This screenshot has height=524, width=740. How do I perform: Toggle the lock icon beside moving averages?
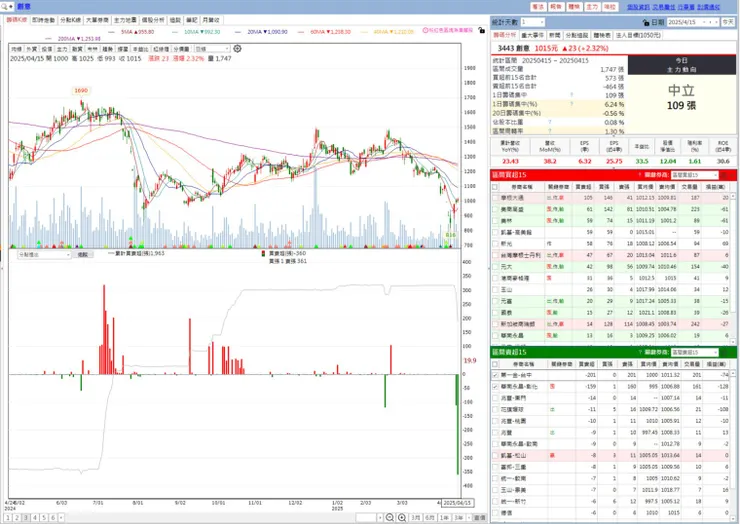point(481,31)
